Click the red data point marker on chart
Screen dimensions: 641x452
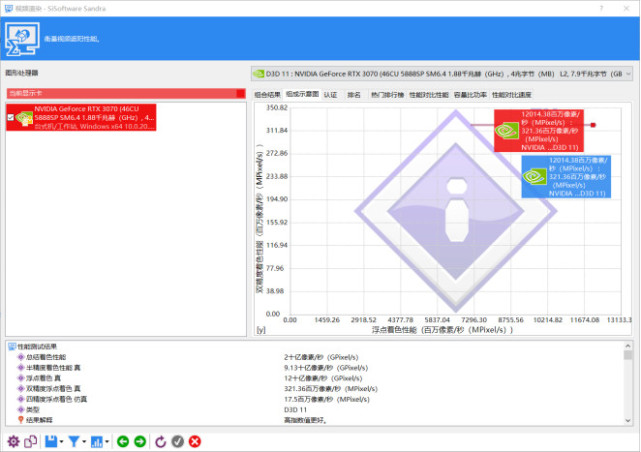pos(593,125)
